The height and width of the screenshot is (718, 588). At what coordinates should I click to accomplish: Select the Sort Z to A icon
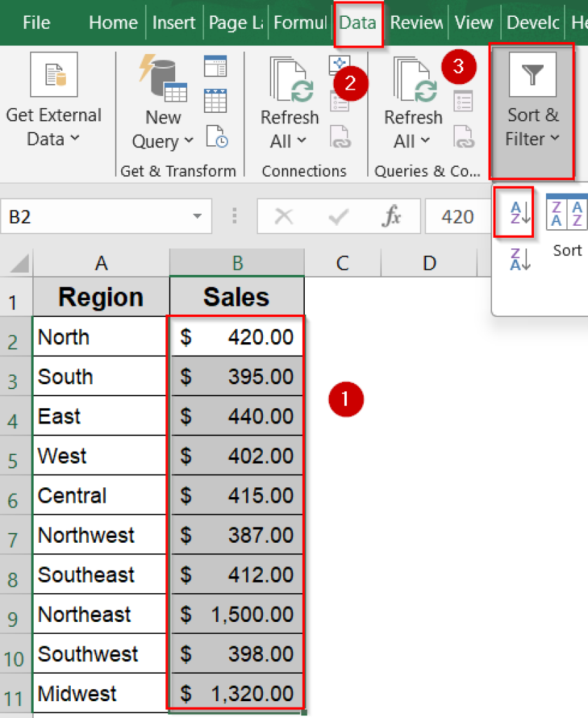[x=519, y=259]
